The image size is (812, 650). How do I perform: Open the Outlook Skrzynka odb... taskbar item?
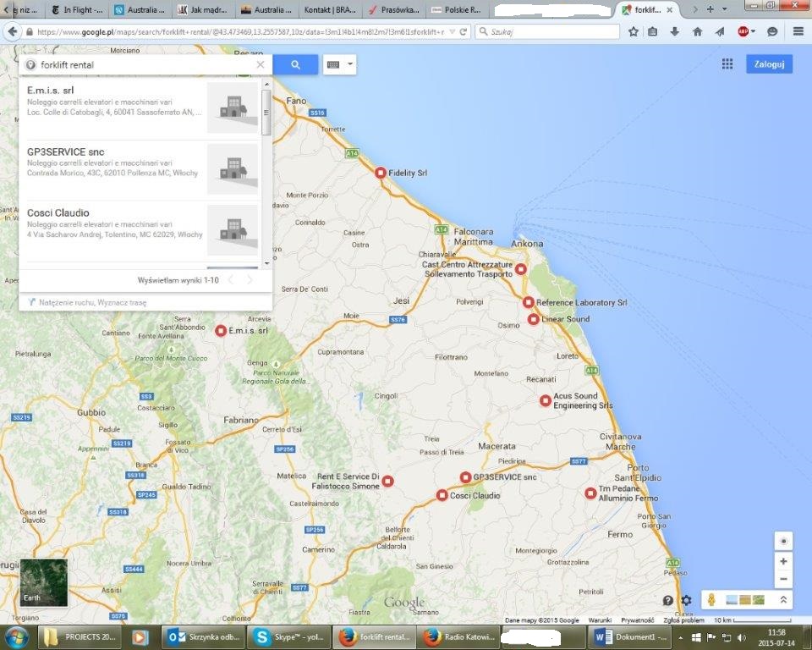[204, 637]
